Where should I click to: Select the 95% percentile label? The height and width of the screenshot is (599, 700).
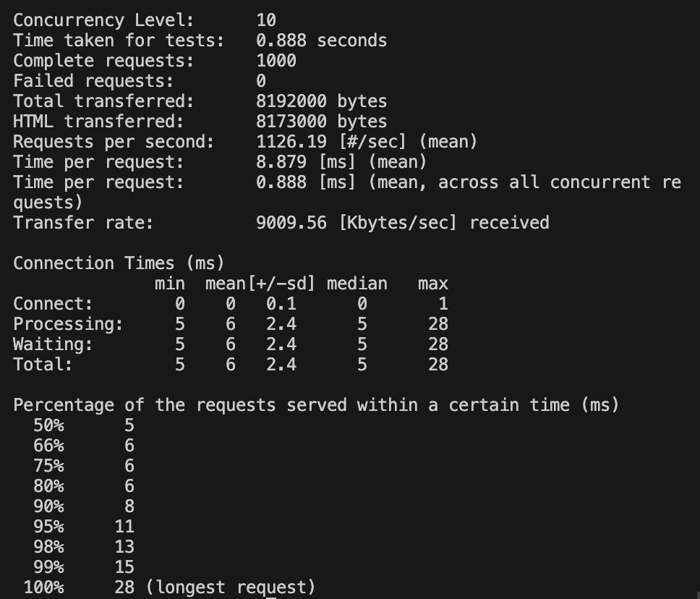48,527
